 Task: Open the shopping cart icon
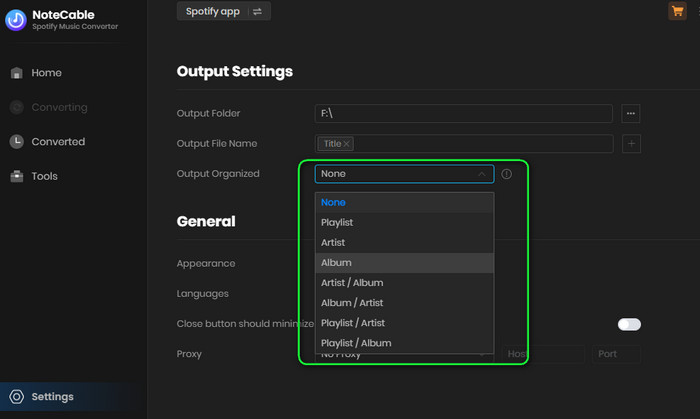[677, 11]
